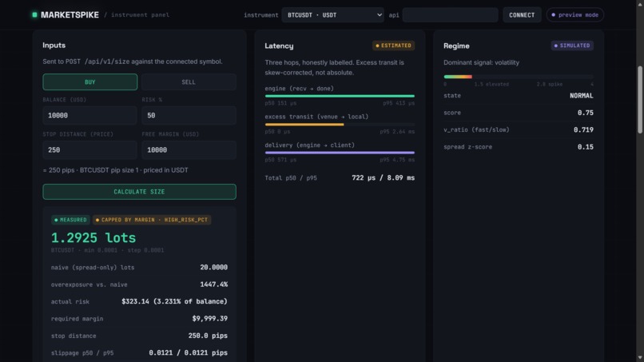Click the excess transit orange latency bar
The width and height of the screenshot is (644, 362).
[304, 125]
